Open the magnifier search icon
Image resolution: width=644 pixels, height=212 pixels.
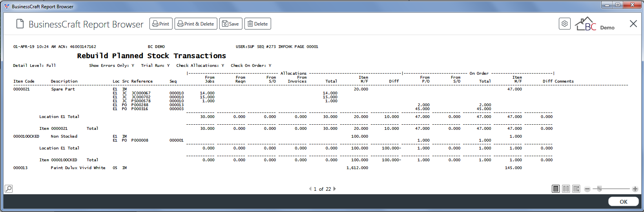[9, 189]
